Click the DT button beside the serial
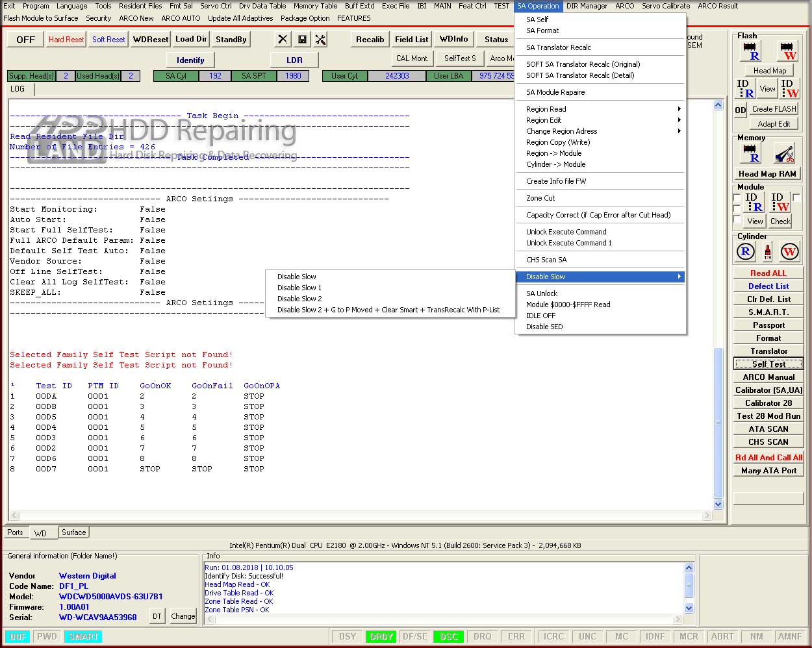Screen dimensions: 812x648 157,616
